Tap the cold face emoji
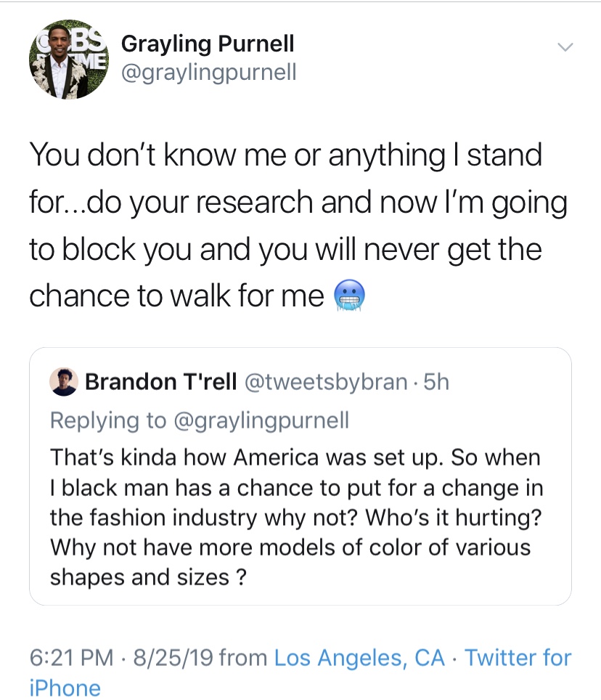This screenshot has width=601, height=700. 351,296
